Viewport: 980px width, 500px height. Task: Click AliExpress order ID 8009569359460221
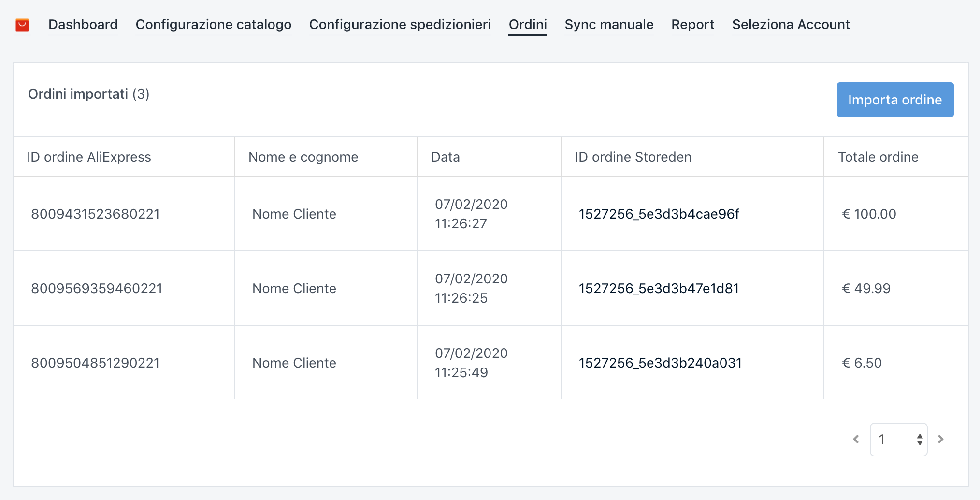(x=97, y=288)
